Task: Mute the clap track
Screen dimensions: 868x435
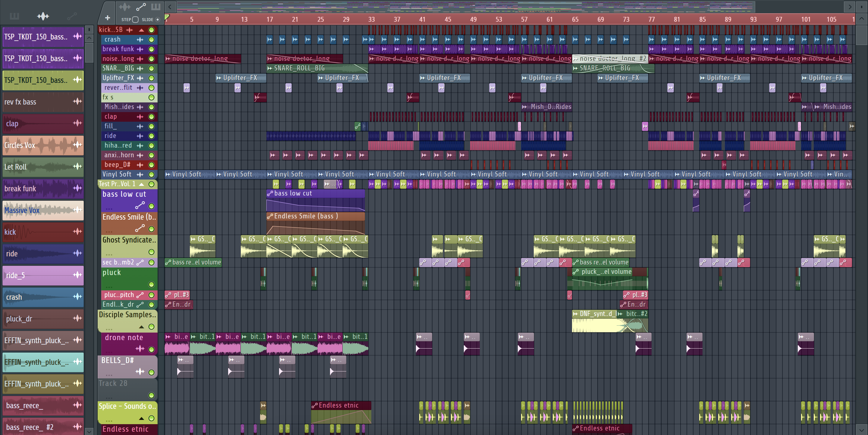Action: (152, 117)
